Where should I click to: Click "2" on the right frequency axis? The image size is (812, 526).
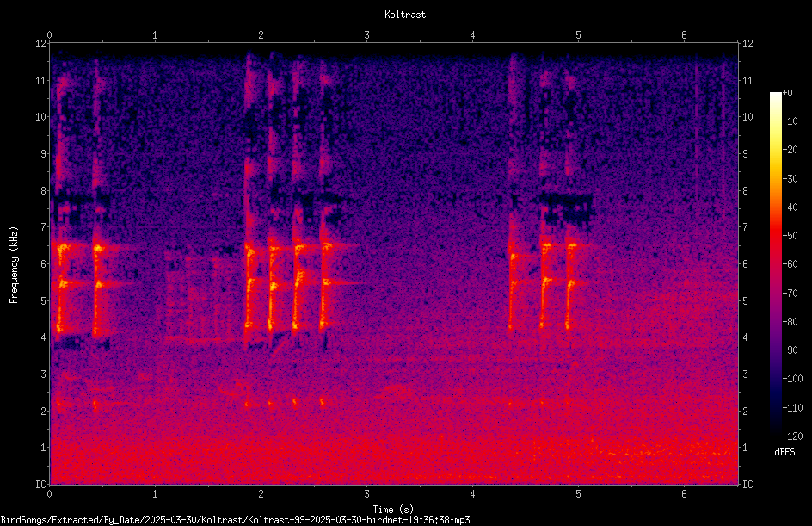[745, 411]
